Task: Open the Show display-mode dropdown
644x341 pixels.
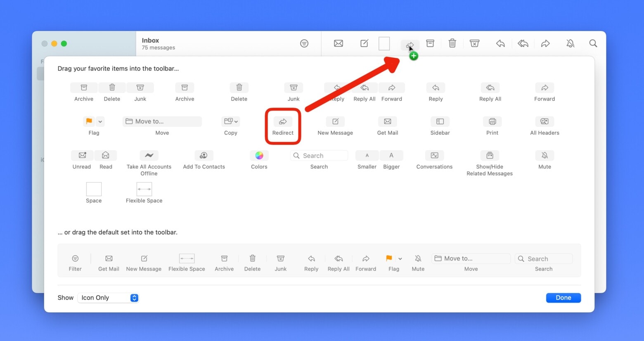Action: tap(108, 298)
